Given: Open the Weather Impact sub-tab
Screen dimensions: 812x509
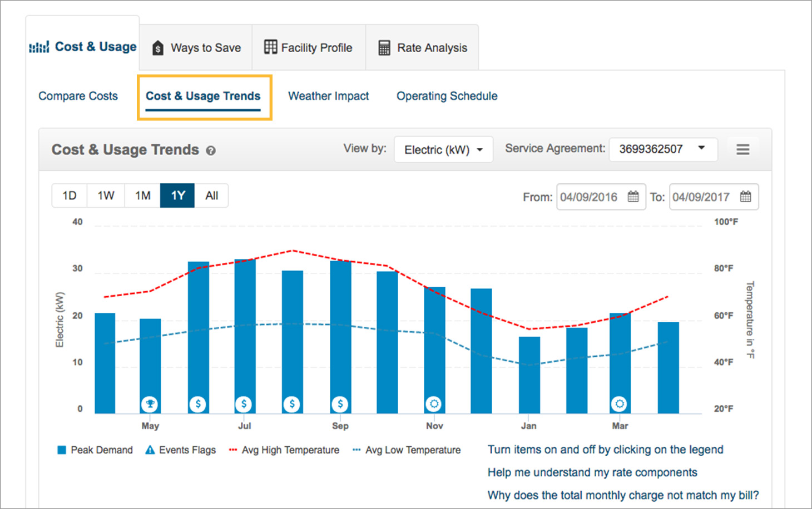Looking at the screenshot, I should (328, 96).
